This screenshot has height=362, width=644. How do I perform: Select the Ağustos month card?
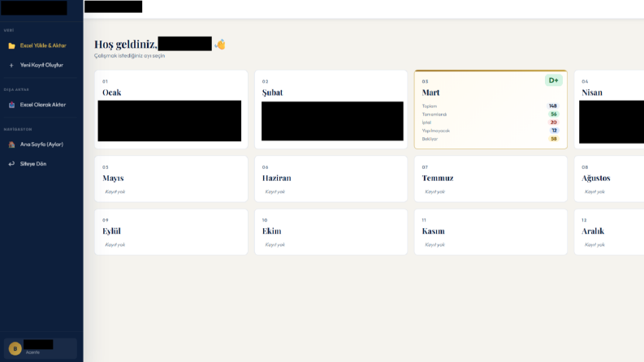[x=609, y=179]
